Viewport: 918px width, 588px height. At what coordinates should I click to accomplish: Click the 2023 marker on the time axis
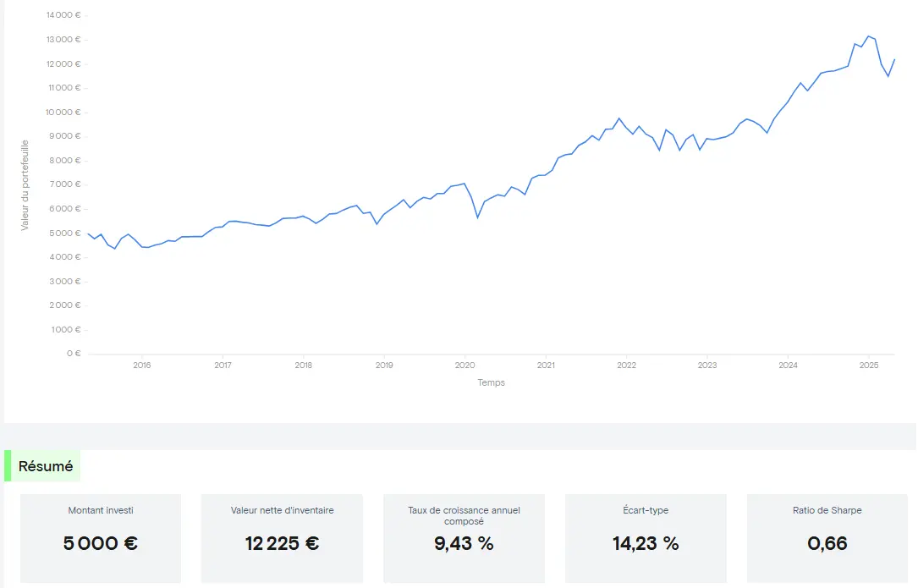[x=706, y=365]
